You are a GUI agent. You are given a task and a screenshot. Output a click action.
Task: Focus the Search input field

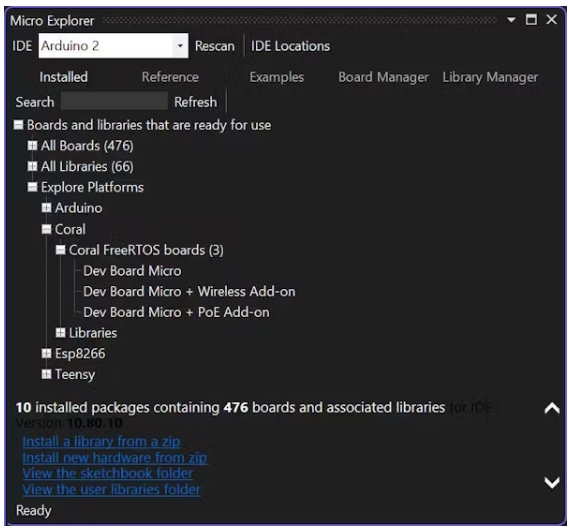coord(114,101)
